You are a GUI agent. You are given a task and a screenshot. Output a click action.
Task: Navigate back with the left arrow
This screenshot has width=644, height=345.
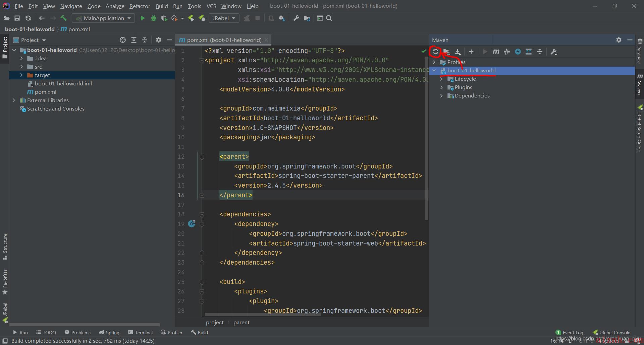click(x=42, y=18)
